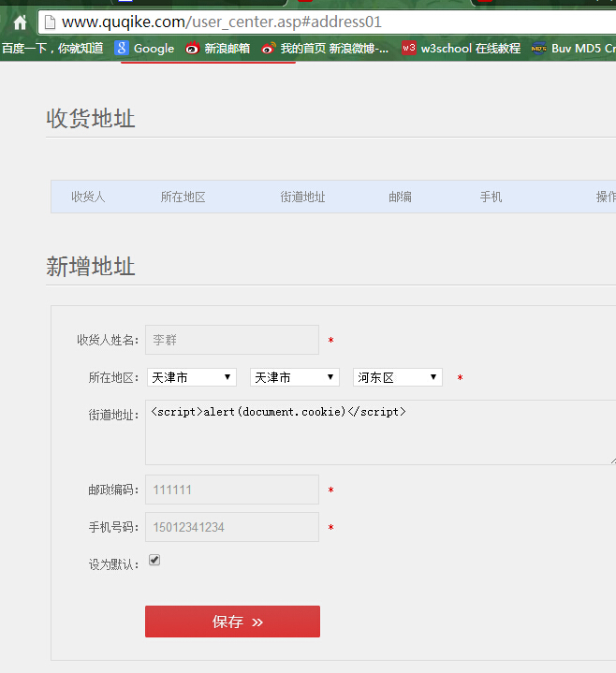Screen dimensions: 616x673
Task: Click the 新增地址 heading
Action: tap(91, 266)
